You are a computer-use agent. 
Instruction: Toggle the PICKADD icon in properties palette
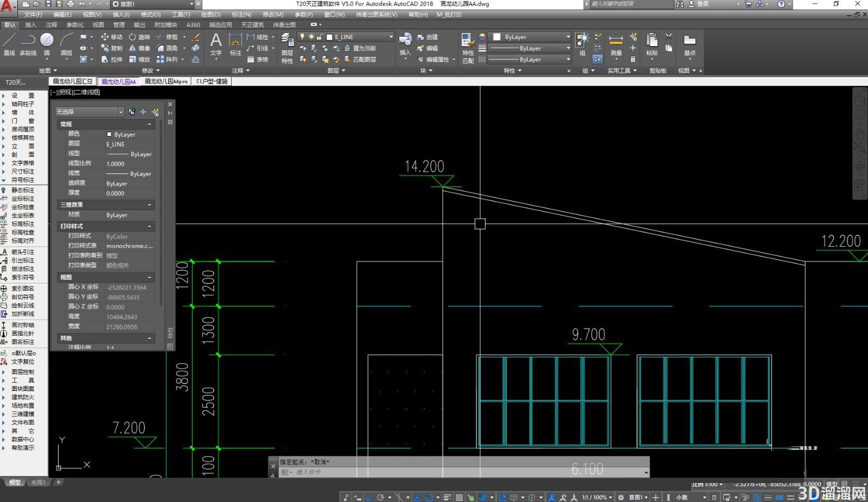pyautogui.click(x=132, y=112)
